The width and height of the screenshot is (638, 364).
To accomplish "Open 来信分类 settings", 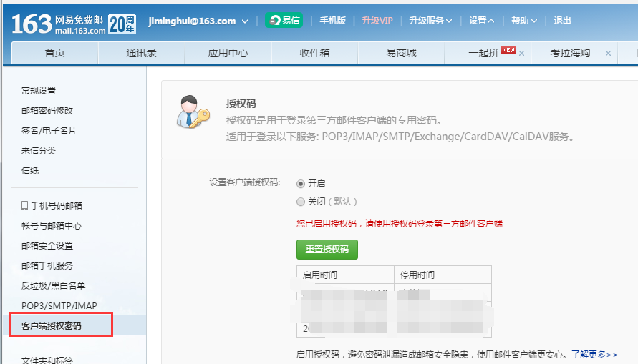I will pos(39,150).
